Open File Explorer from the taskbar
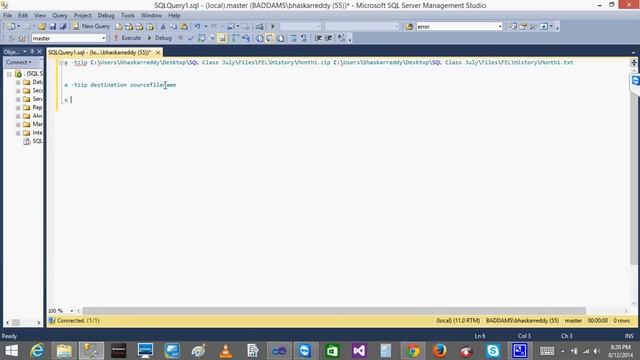 pyautogui.click(x=64, y=351)
